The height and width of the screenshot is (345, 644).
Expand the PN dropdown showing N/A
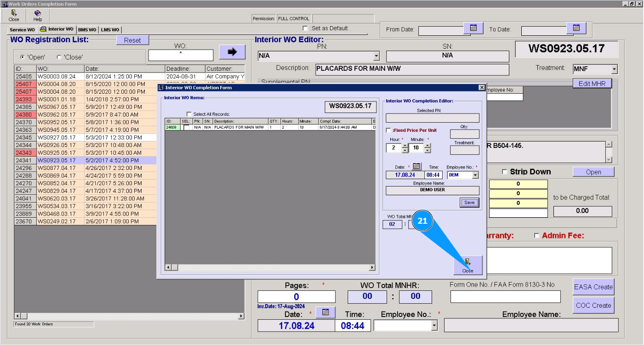(376, 56)
